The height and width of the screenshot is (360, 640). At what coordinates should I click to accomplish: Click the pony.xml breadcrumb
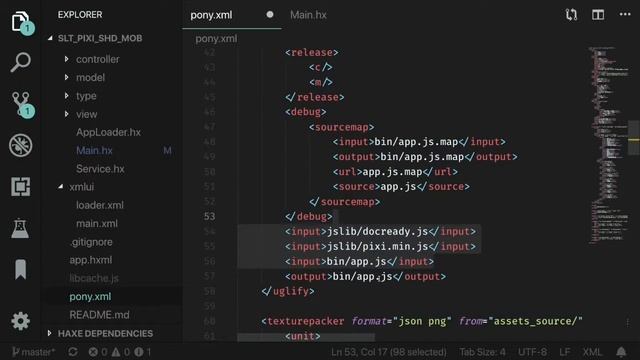coord(216,39)
